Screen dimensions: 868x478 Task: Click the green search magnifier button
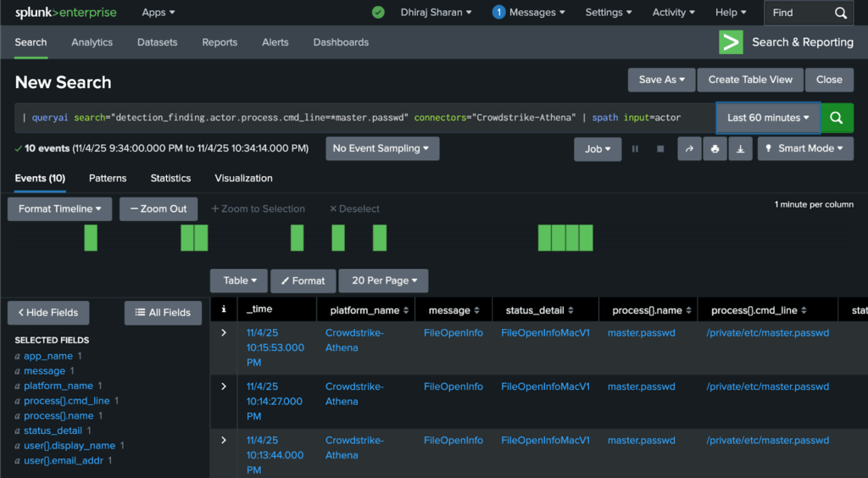point(837,118)
